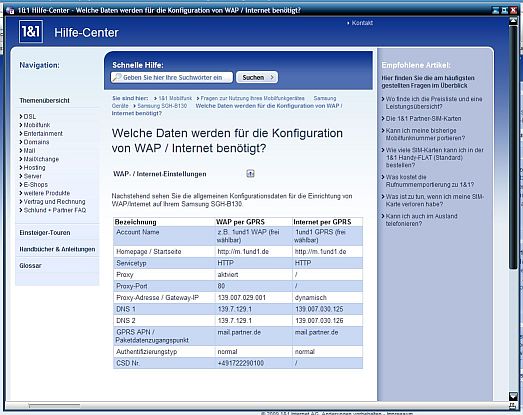This screenshot has width=523, height=415.
Task: Open Mobilfunk navigation item
Action: point(37,125)
